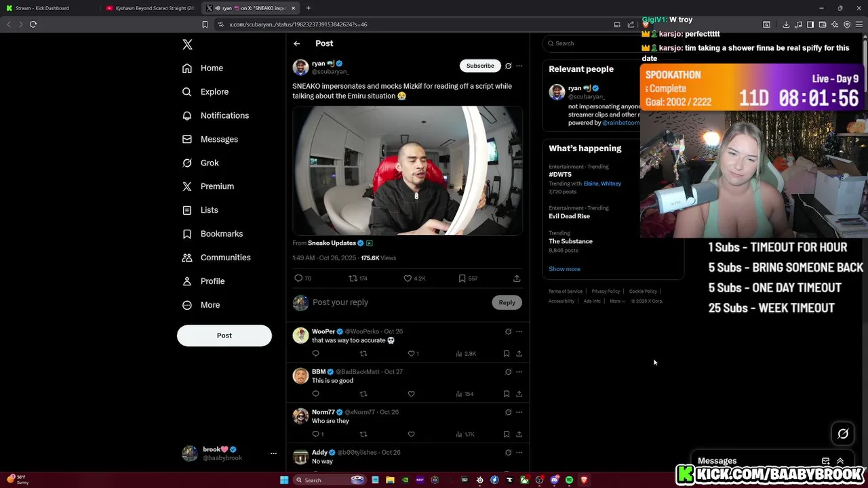Click Grok icon on Norm77's reply
868x488 pixels.
[x=508, y=412]
